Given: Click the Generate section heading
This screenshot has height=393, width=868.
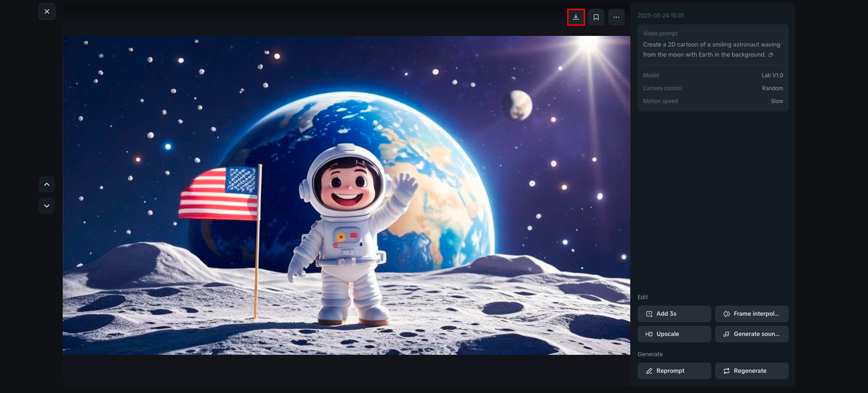Looking at the screenshot, I should 650,354.
